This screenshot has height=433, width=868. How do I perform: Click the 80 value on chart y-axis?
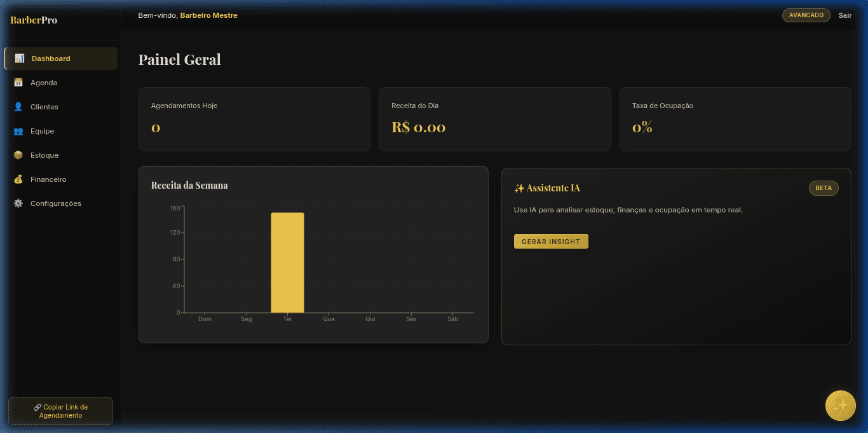point(177,259)
